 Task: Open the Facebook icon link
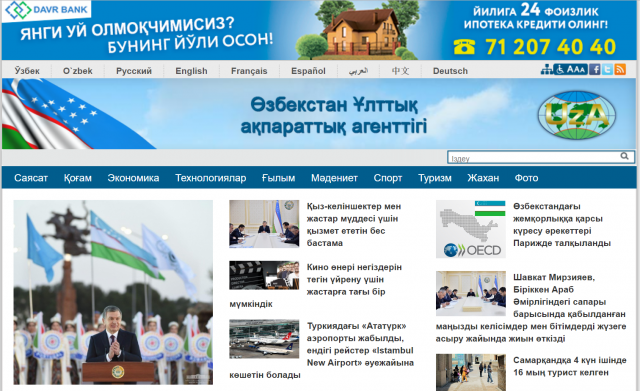tap(595, 69)
